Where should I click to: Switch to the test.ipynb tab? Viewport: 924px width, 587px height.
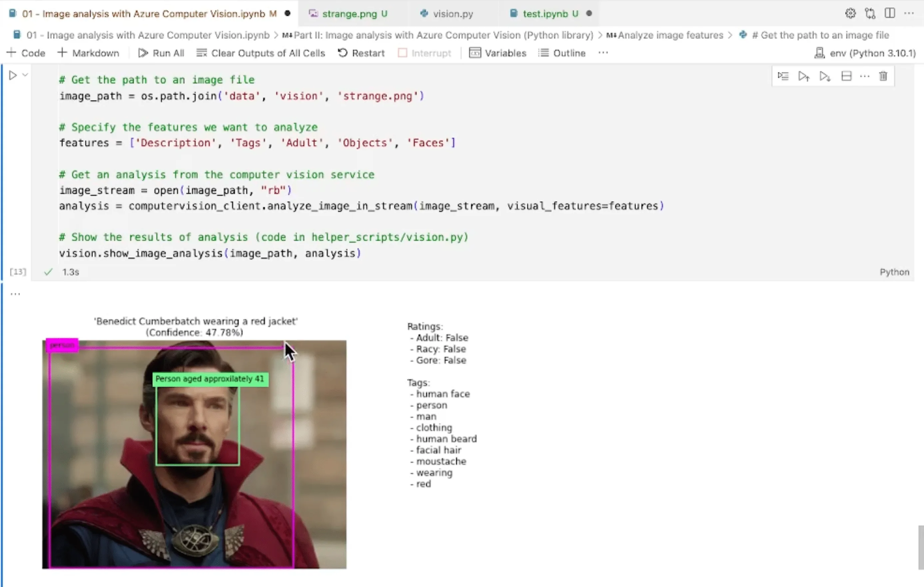tap(550, 14)
